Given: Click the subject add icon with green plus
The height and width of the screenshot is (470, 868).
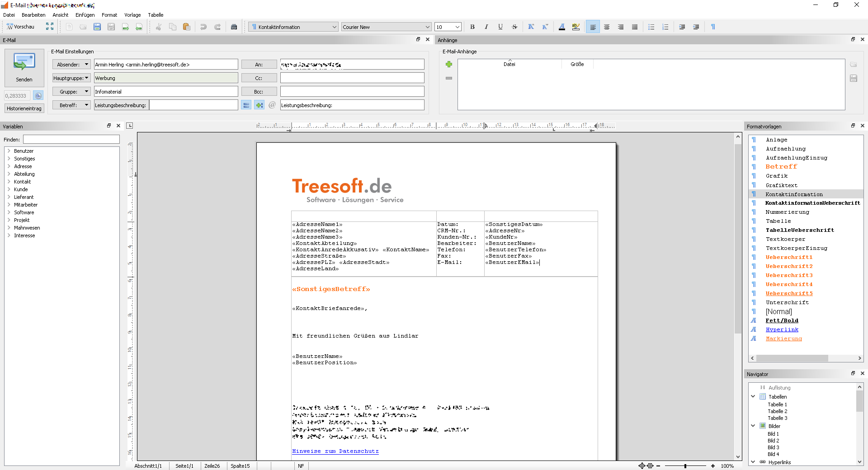Looking at the screenshot, I should (259, 105).
